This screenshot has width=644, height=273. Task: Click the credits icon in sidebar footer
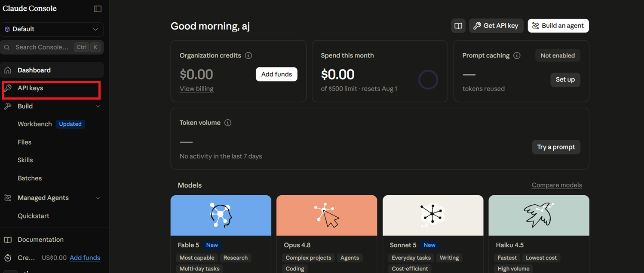8,258
